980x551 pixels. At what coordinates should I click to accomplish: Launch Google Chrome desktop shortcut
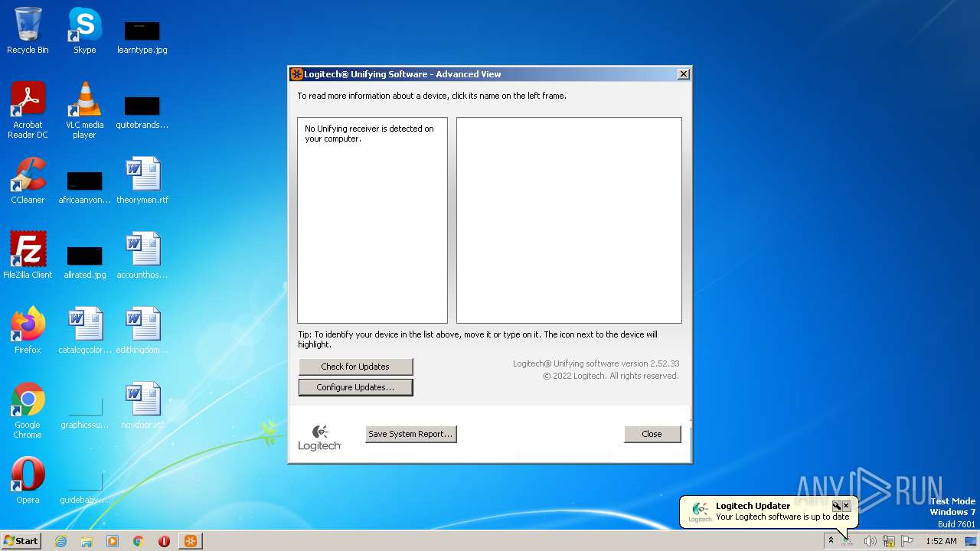click(28, 410)
